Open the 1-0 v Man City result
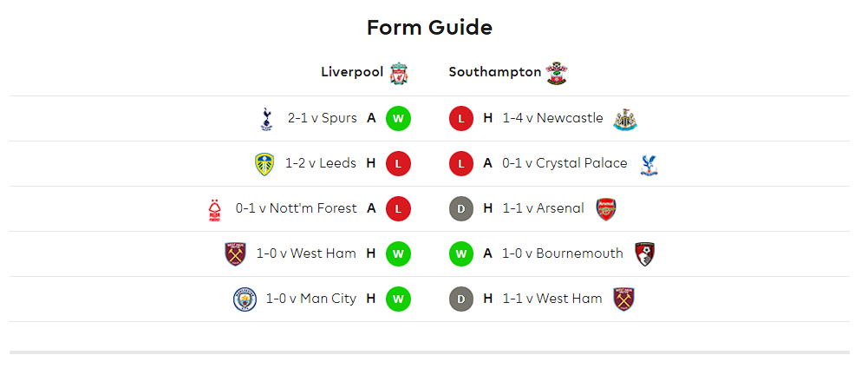The height and width of the screenshot is (375, 868). click(x=311, y=299)
